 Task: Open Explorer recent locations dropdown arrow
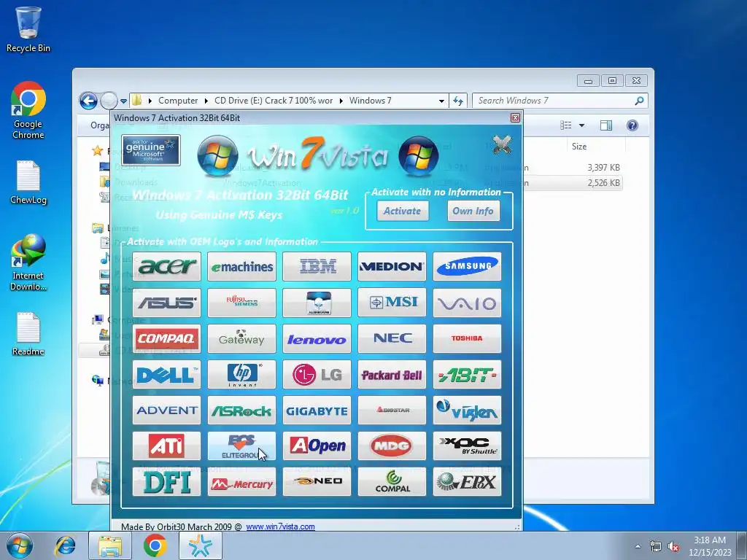pos(124,101)
